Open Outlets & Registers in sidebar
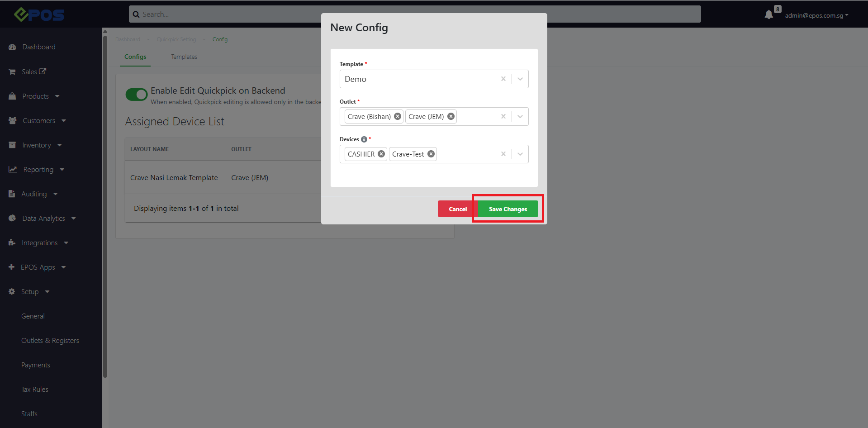Viewport: 868px width, 428px height. point(50,341)
